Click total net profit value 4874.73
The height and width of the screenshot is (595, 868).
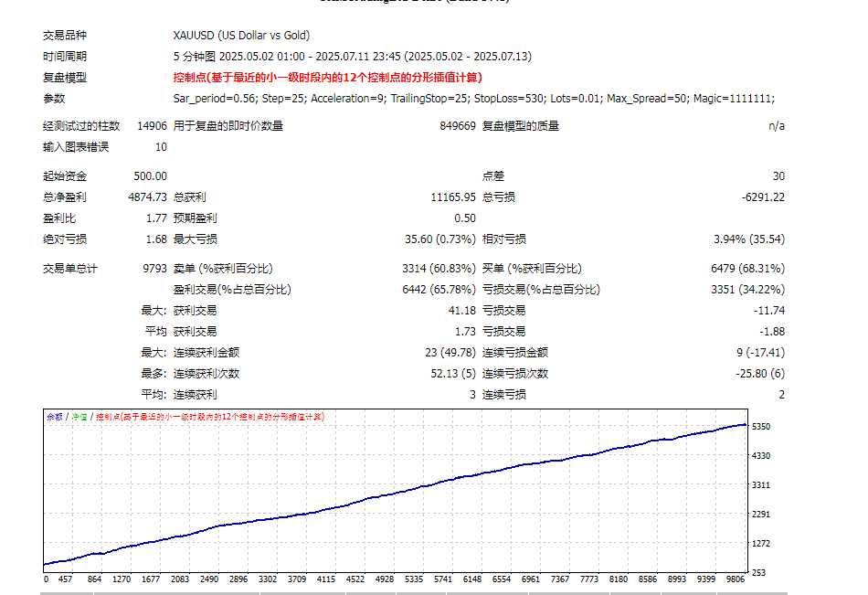pyautogui.click(x=147, y=197)
